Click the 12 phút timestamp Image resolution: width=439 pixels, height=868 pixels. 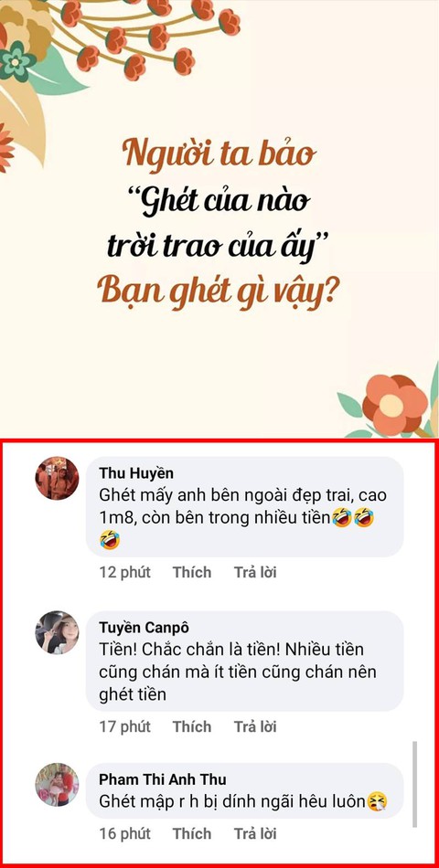(x=124, y=572)
